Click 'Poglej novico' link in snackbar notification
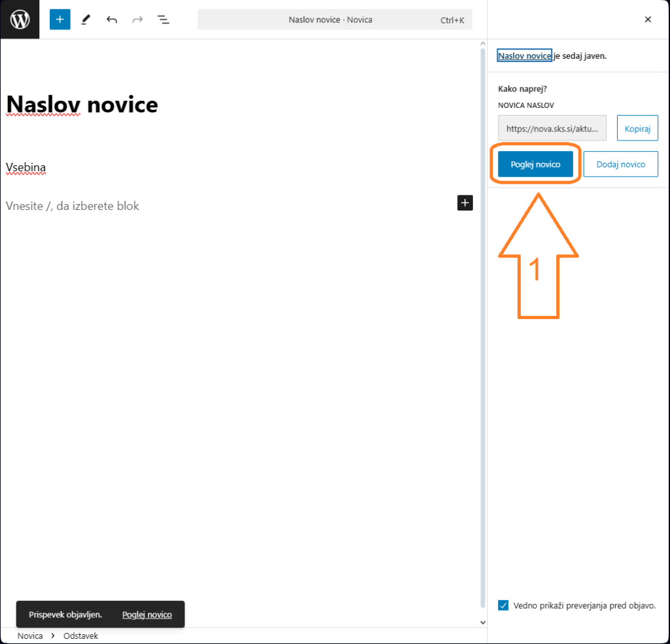This screenshot has height=644, width=670. (x=147, y=615)
